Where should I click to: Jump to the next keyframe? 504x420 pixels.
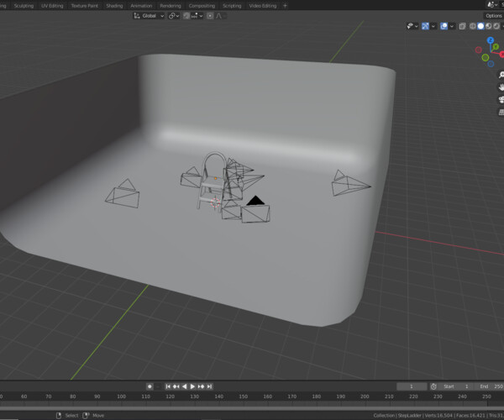pyautogui.click(x=201, y=386)
